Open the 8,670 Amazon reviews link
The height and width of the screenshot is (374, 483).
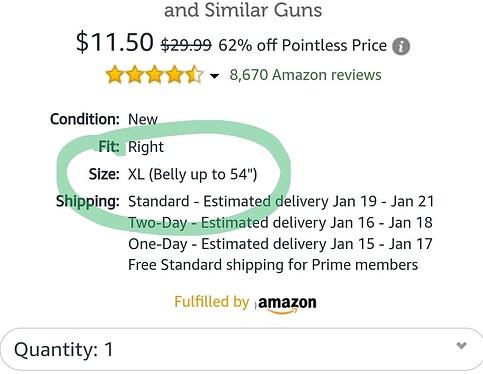point(305,75)
